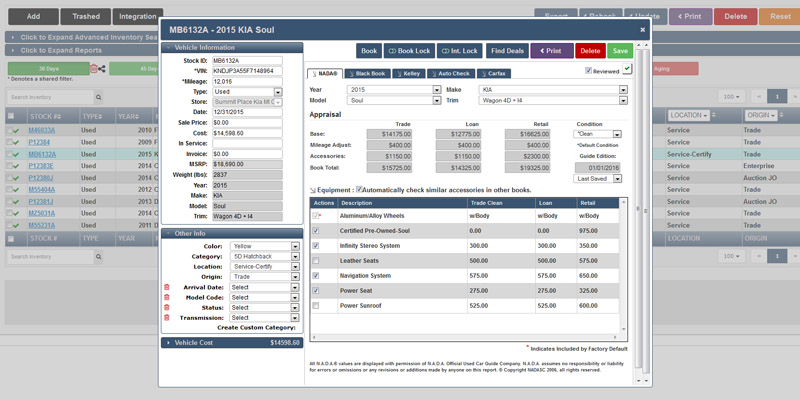Click the red Delete button in dialog
The width and height of the screenshot is (800, 400).
pyautogui.click(x=590, y=51)
